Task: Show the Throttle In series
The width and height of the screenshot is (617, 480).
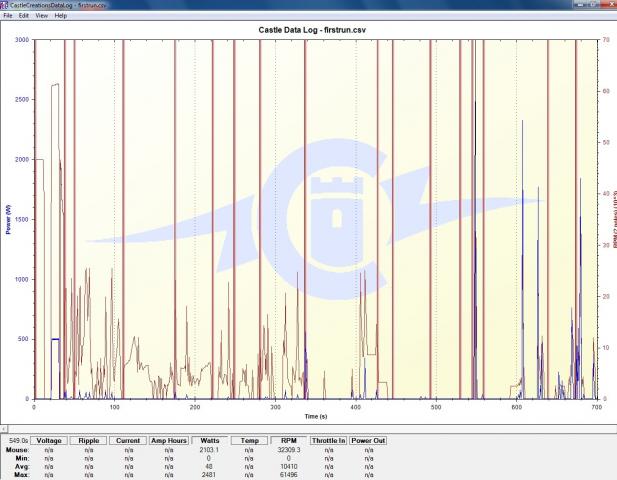Action: (328, 441)
